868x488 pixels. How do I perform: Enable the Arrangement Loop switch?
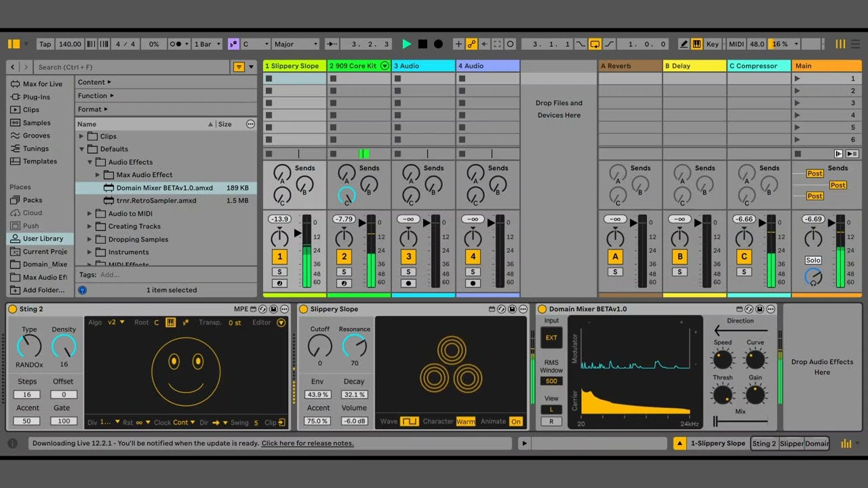[595, 44]
